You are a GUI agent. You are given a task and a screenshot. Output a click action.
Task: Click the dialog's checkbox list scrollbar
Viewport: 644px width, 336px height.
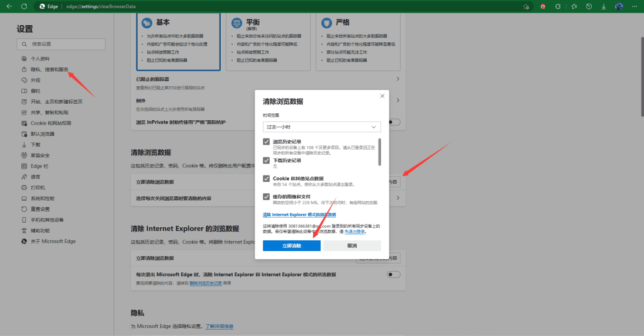(379, 152)
